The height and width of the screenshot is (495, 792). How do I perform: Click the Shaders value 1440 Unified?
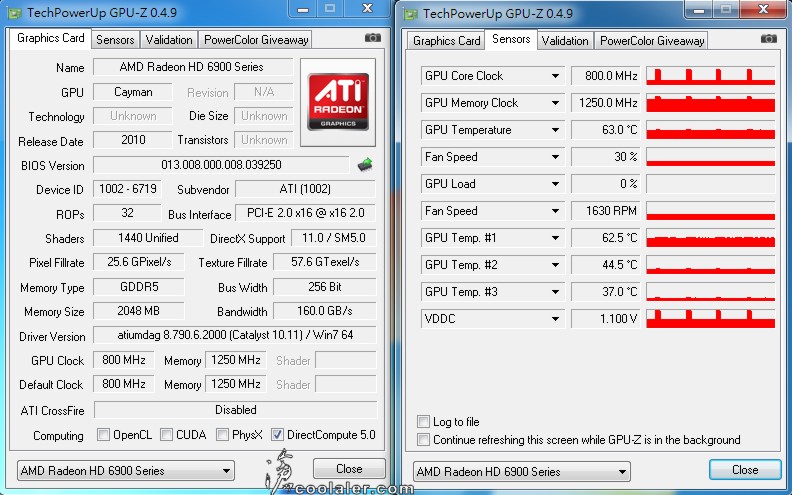[x=148, y=238]
